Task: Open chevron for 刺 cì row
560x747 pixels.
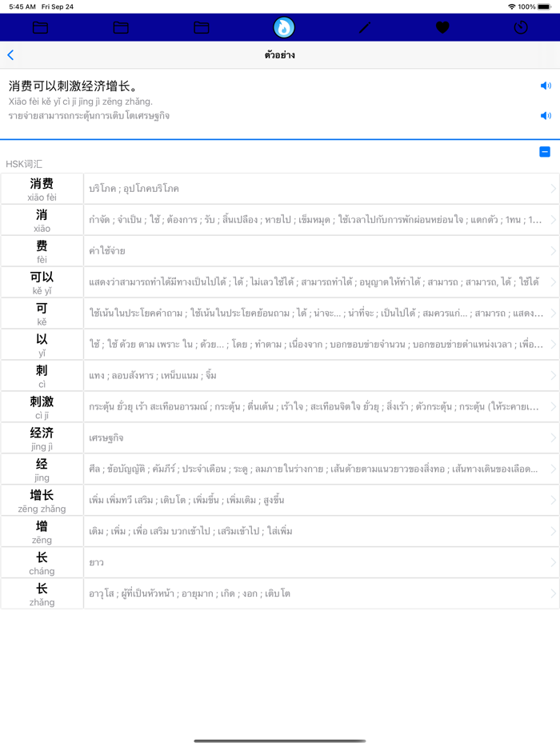Action: click(554, 375)
